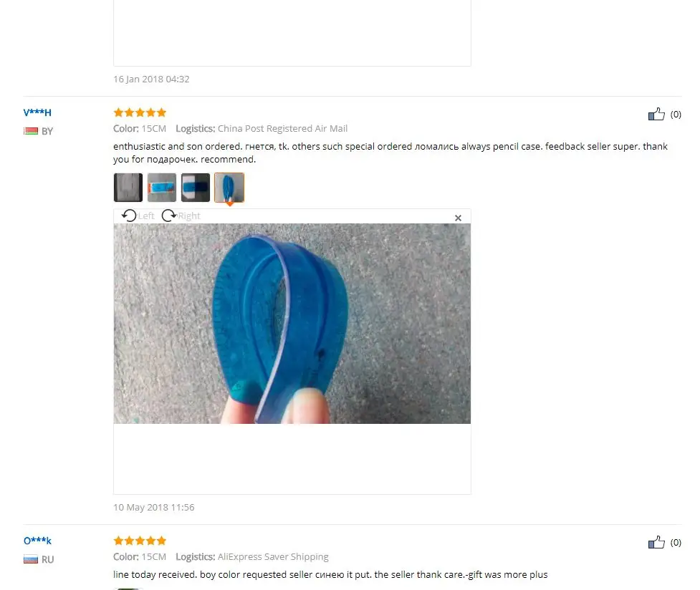Click the Left rotate text label
Screen dimensions: 700x590
coord(146,216)
